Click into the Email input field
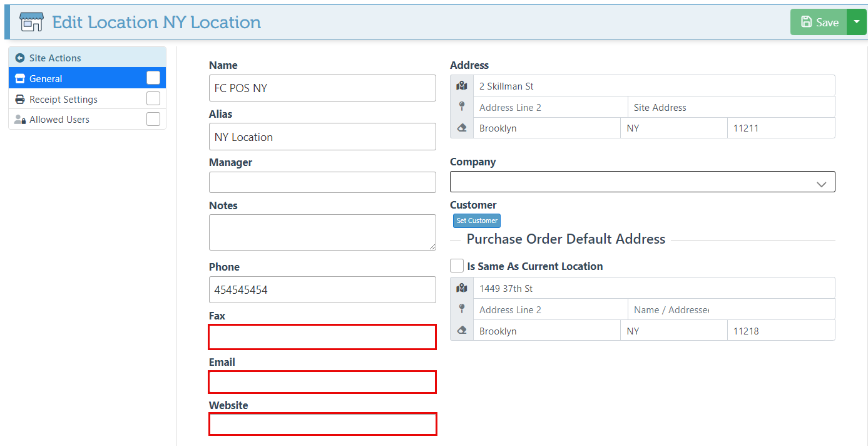Viewport: 868px width, 446px height. [x=322, y=382]
